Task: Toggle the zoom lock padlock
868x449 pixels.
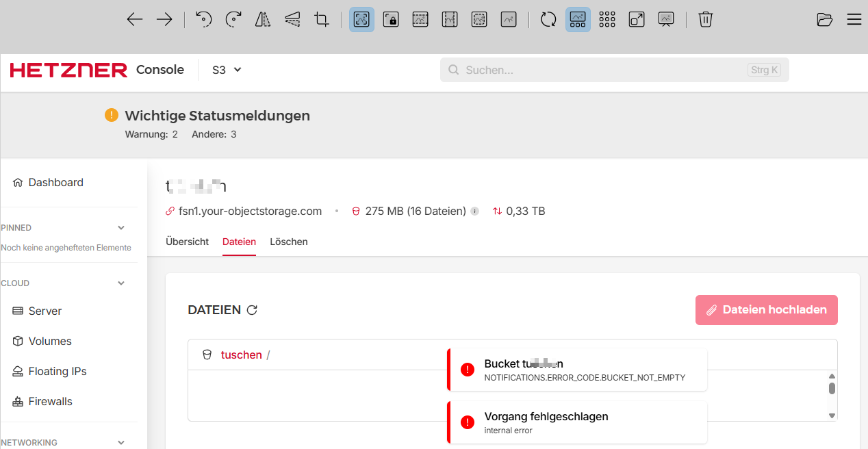Action: click(x=390, y=19)
